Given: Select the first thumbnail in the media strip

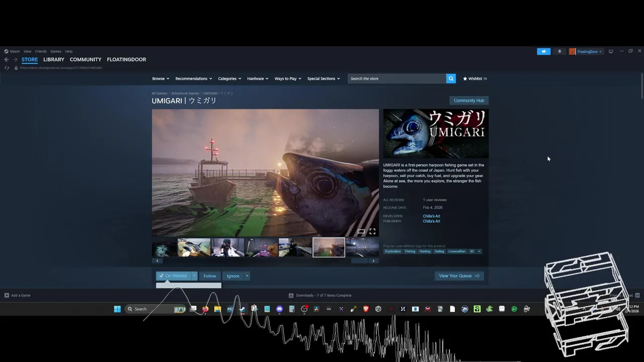Looking at the screenshot, I should tap(164, 247).
